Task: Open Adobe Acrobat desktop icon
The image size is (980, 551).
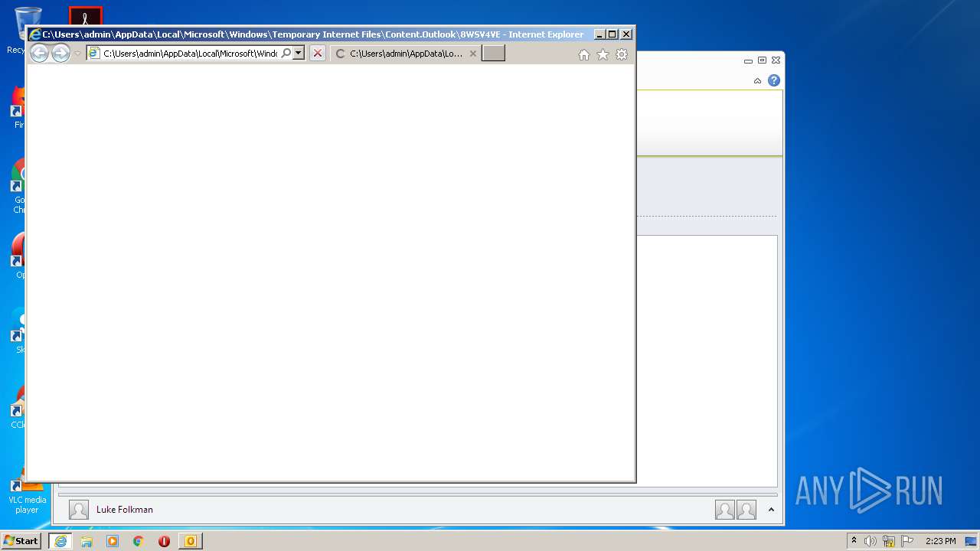Action: point(85,16)
